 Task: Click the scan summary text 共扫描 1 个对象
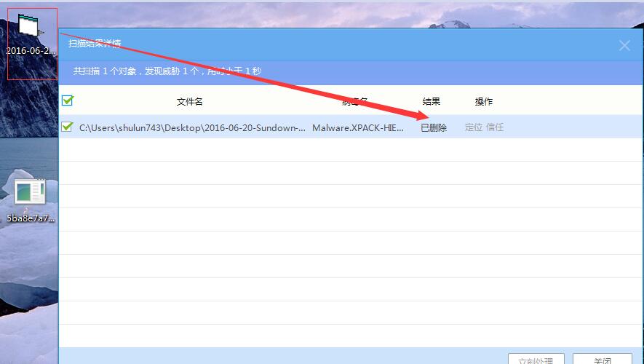pyautogui.click(x=104, y=71)
